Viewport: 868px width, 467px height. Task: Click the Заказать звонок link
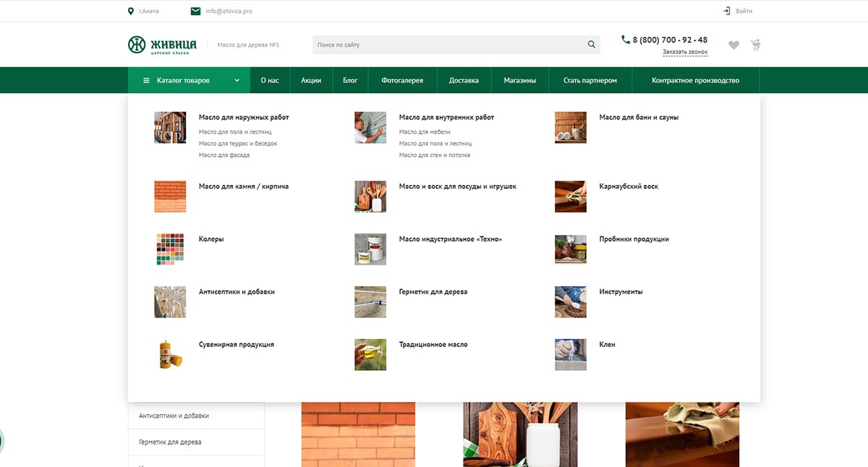(x=685, y=52)
